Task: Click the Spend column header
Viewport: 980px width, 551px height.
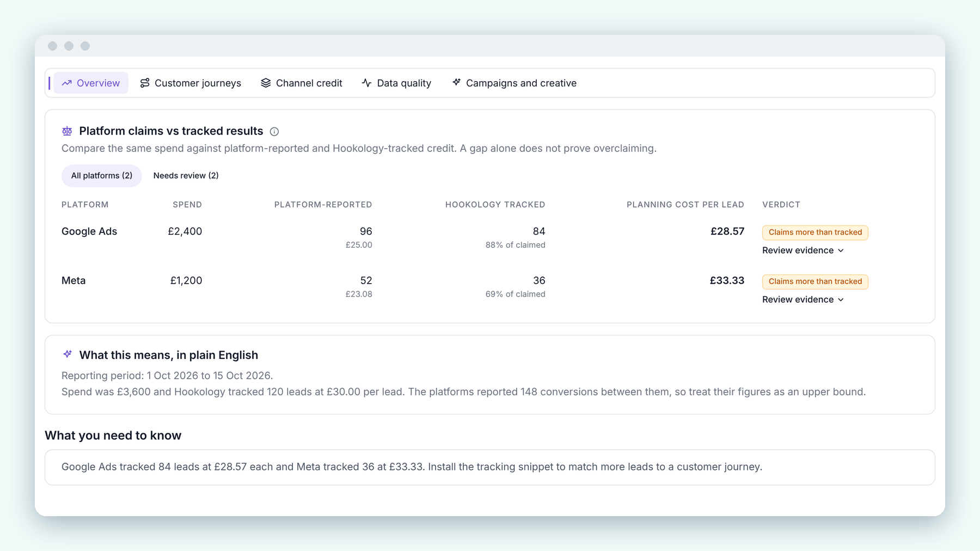Action: [187, 205]
